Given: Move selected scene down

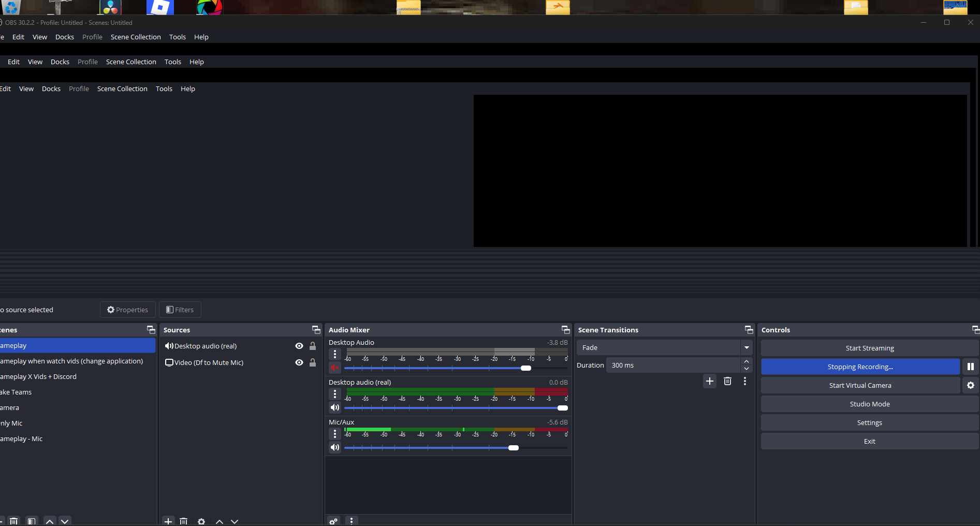Looking at the screenshot, I should click(x=65, y=521).
